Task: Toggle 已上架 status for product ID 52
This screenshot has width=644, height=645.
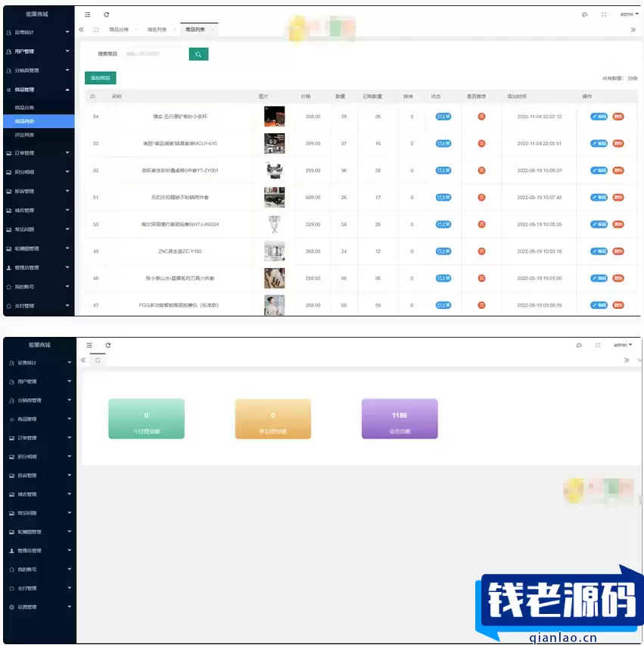Action: (x=443, y=170)
